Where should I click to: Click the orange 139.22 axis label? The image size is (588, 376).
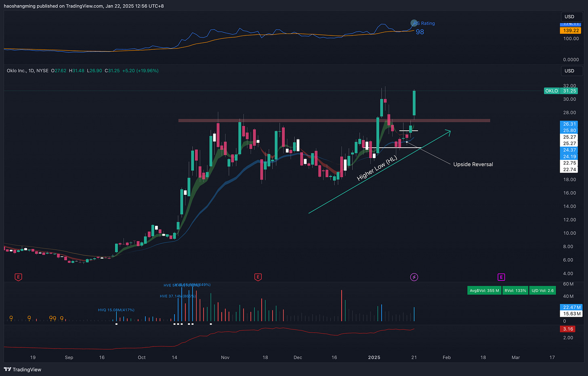[571, 30]
